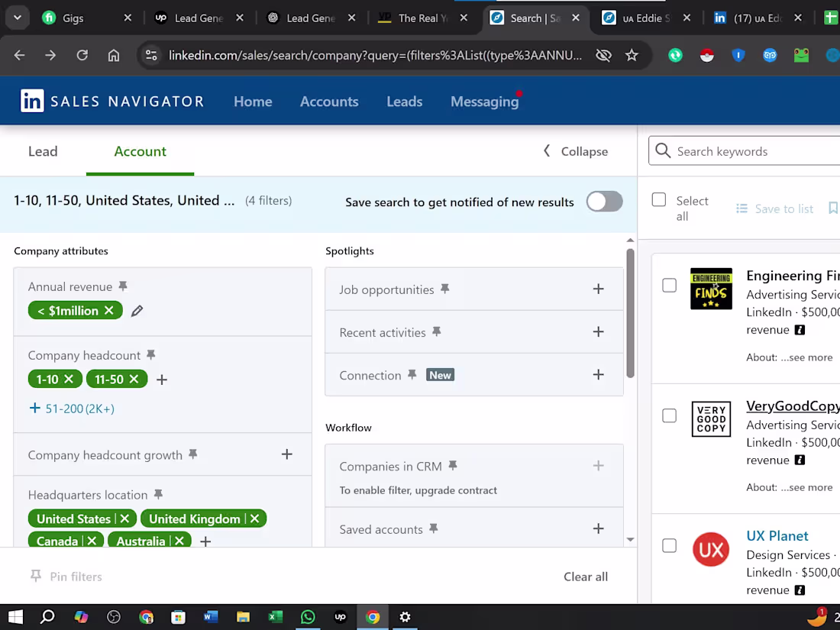Open Leads in Sales Navigator menu
The image size is (840, 630).
pos(405,102)
